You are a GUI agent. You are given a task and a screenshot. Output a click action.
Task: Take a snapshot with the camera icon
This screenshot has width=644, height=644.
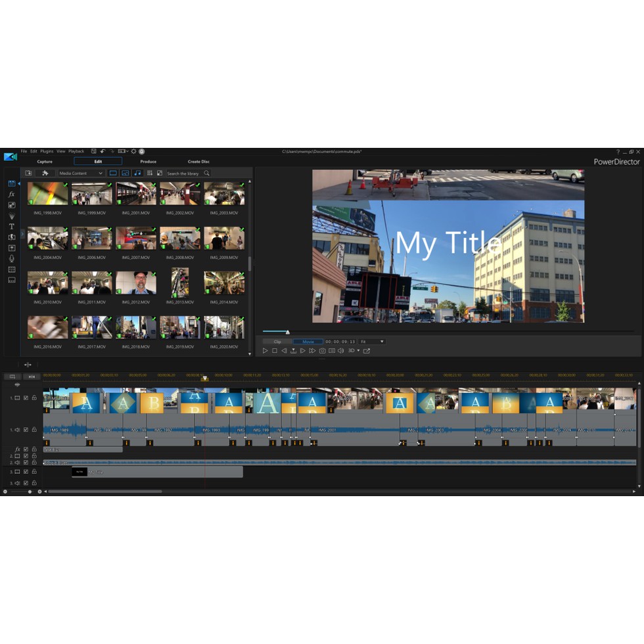coord(322,351)
